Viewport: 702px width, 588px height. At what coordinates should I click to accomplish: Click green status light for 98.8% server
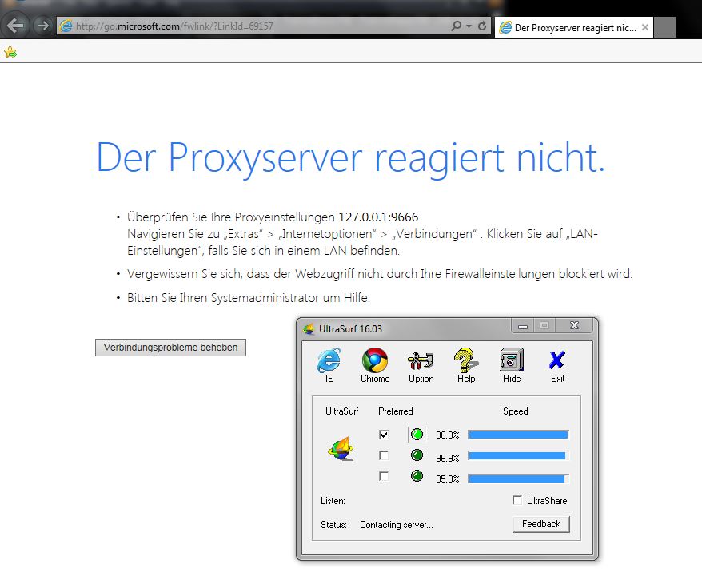click(417, 434)
